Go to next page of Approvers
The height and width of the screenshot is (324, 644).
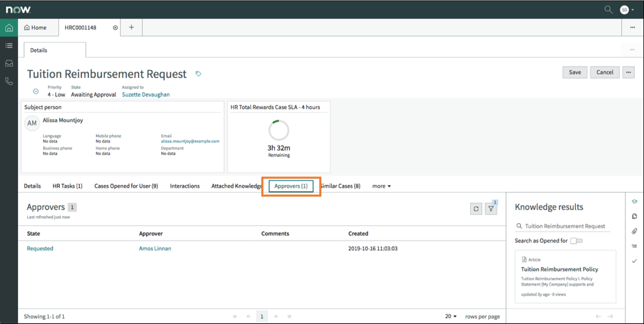click(x=275, y=316)
